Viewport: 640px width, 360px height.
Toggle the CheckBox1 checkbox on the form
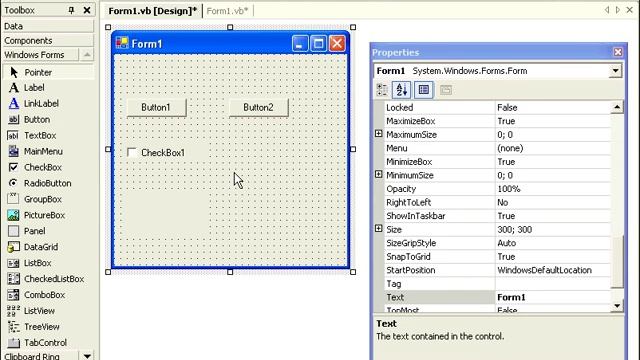pos(132,153)
